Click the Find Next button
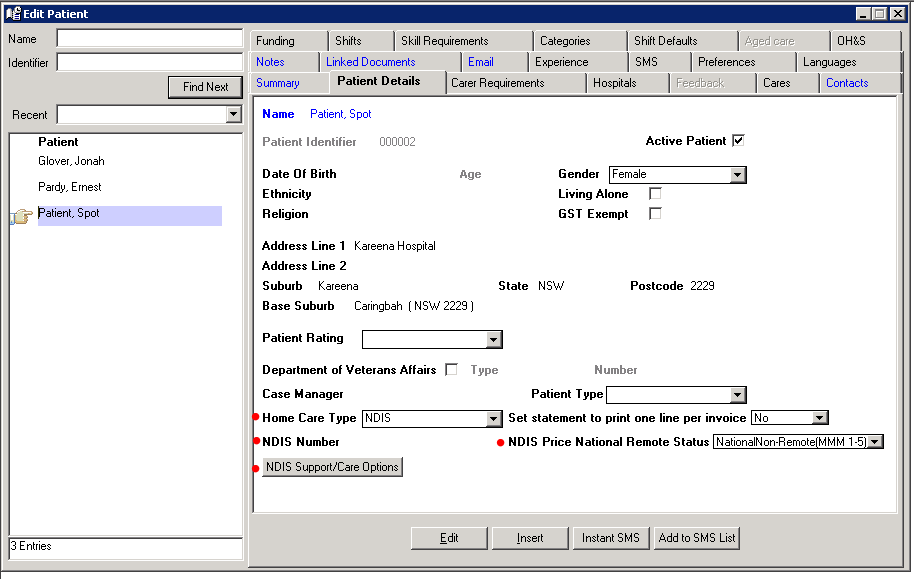 [x=205, y=87]
